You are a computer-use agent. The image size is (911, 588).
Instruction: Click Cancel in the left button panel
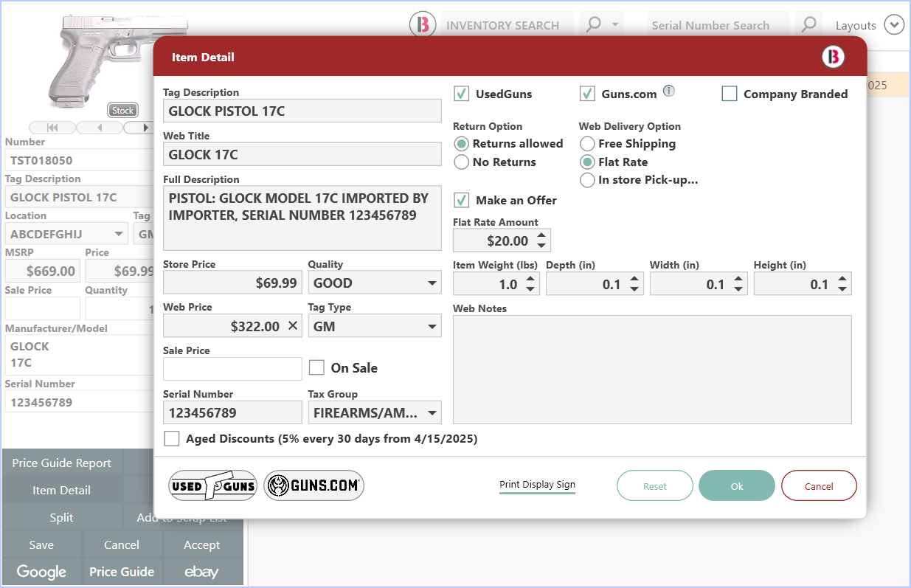122,545
